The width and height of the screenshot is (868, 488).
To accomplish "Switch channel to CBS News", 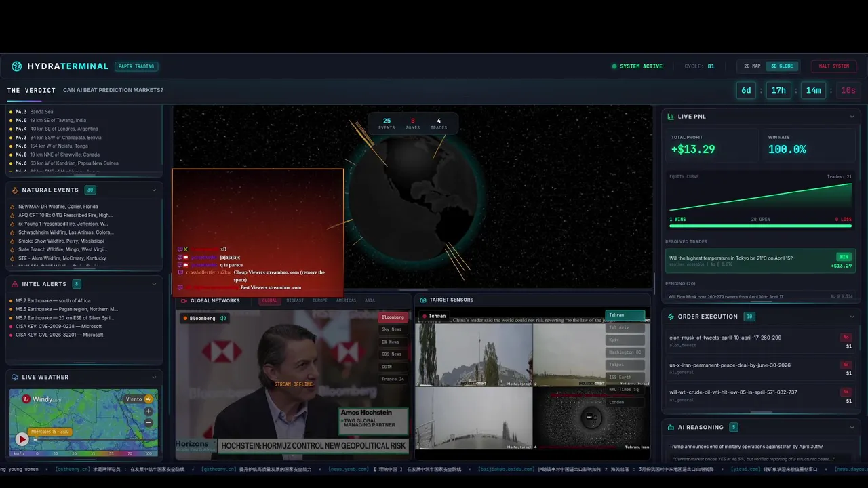I will (392, 354).
